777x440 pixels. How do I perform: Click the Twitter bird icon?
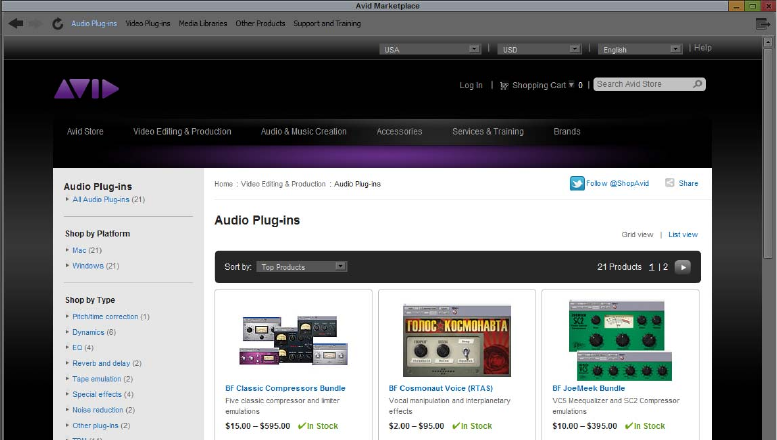click(x=577, y=183)
